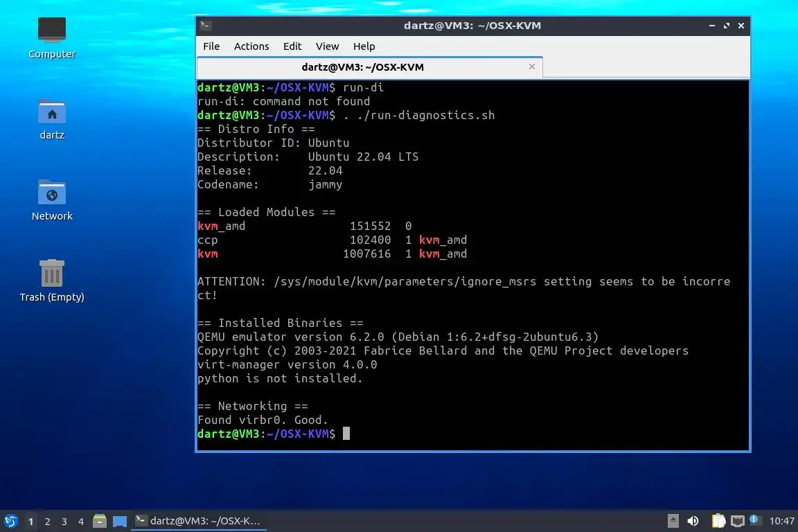Switch to workspace 1
This screenshot has width=798, height=532.
[x=31, y=522]
